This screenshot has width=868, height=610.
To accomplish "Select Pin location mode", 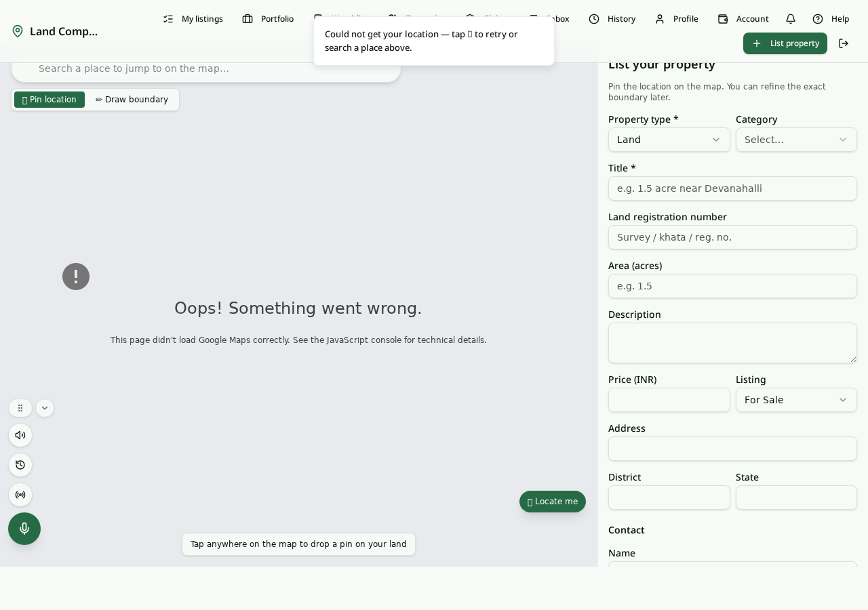I will click(x=50, y=100).
